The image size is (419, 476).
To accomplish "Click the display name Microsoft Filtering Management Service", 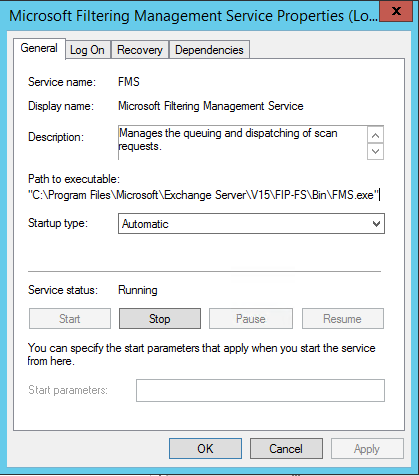I will pos(211,106).
